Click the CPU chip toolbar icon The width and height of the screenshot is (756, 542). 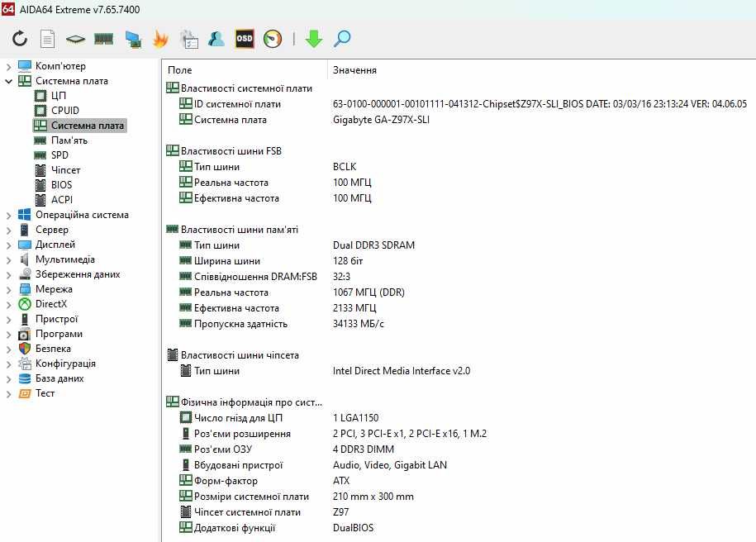coord(75,39)
